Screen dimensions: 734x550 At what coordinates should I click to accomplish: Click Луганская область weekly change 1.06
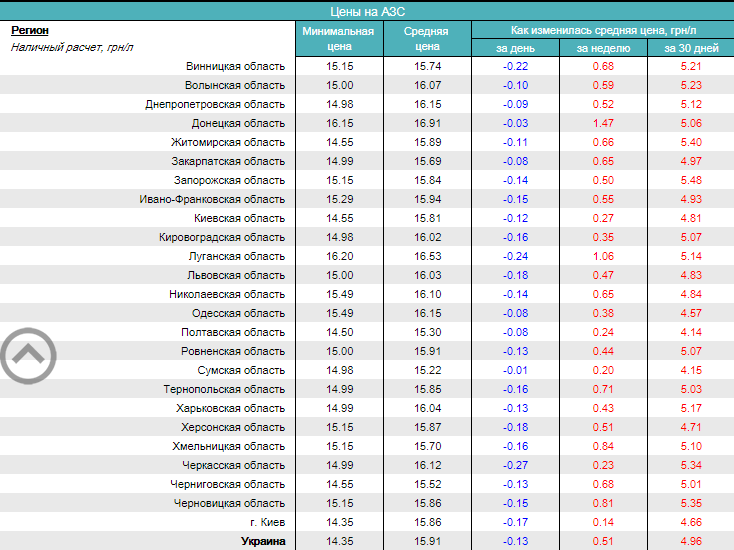tap(603, 256)
